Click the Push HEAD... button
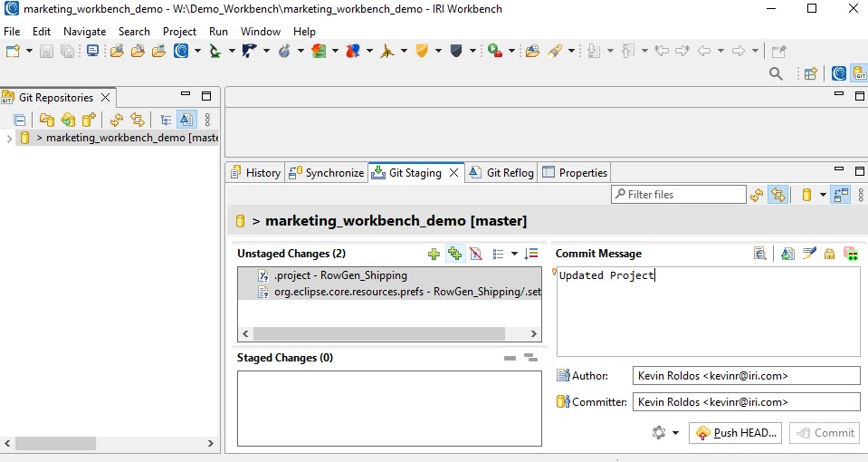 tap(736, 433)
